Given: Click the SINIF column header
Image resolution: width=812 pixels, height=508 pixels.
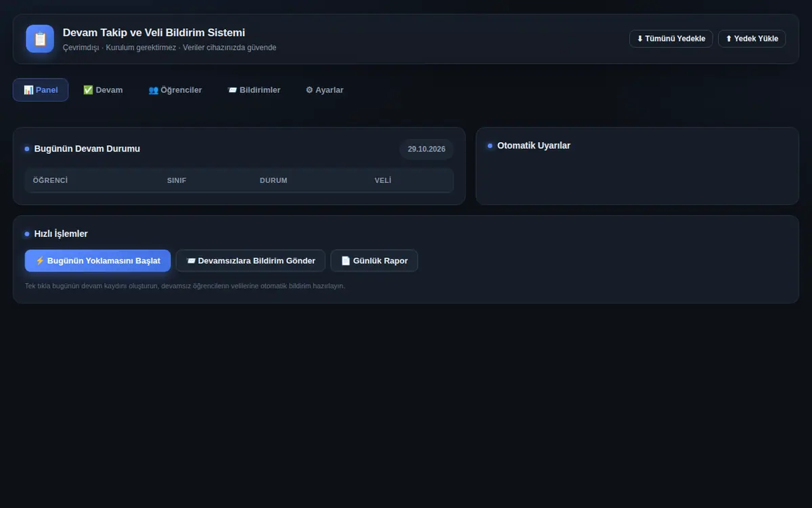Looking at the screenshot, I should (x=177, y=181).
